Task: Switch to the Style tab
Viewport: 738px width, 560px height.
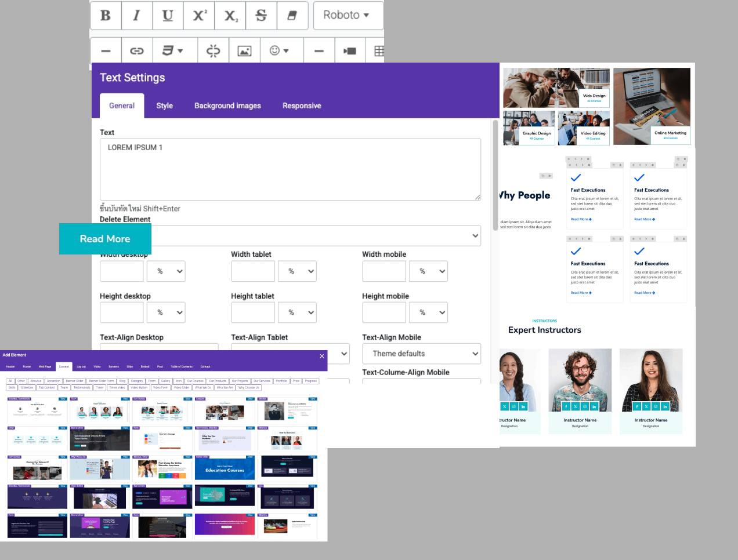Action: click(164, 106)
